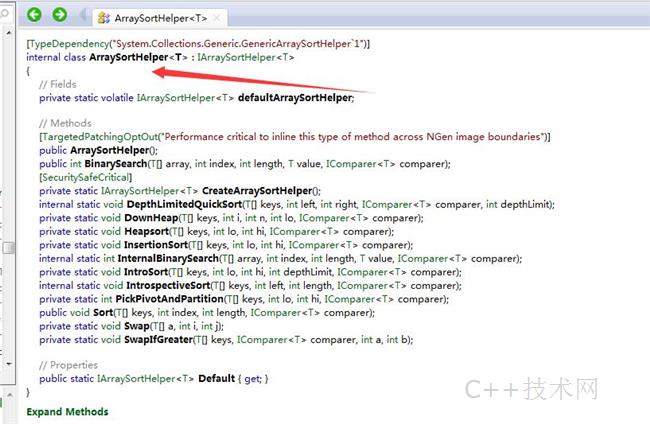This screenshot has width=650, height=424.
Task: Open the TargetedPatchingOptOut attribute link
Action: tap(99, 136)
